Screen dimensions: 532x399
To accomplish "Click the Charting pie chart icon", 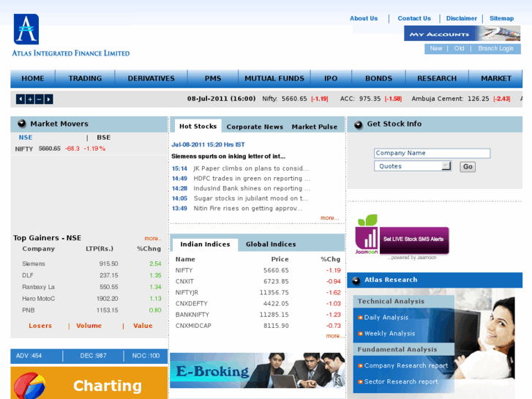I will 30,386.
